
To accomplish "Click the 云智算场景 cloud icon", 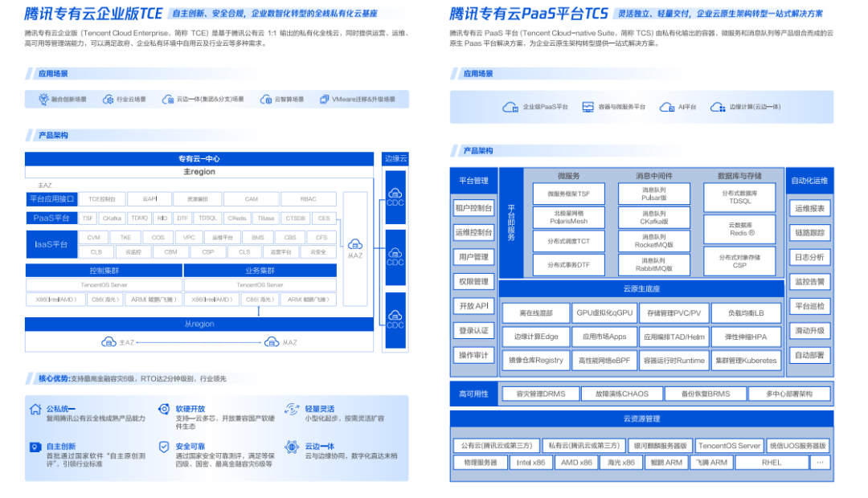I will (x=266, y=100).
